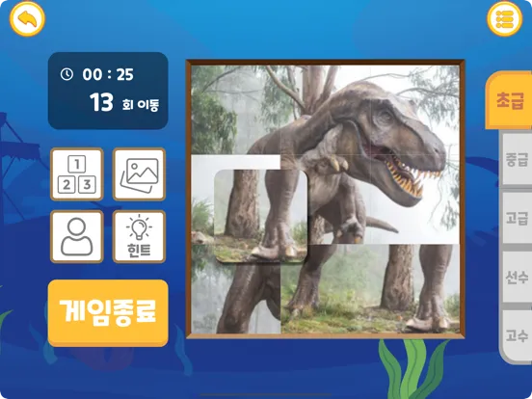Click the 13 회 이동 move counter
Screen dimensions: 532x399
coord(124,102)
